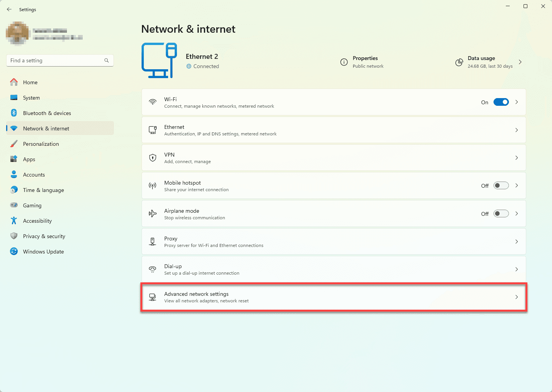Click the Network & internet page heading

coord(188,29)
